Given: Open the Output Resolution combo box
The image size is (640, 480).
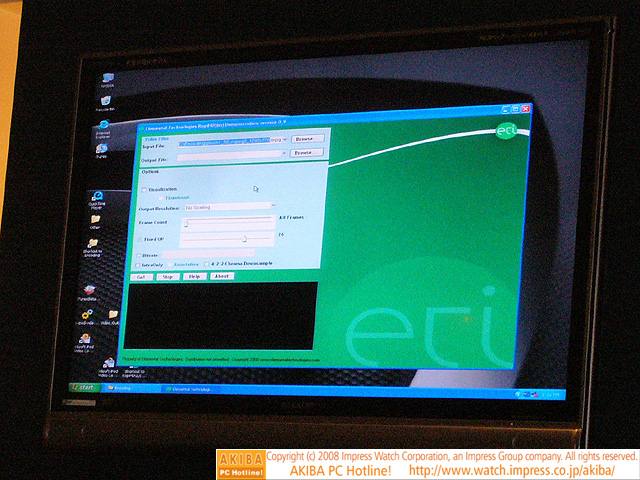Looking at the screenshot, I should tap(272, 207).
